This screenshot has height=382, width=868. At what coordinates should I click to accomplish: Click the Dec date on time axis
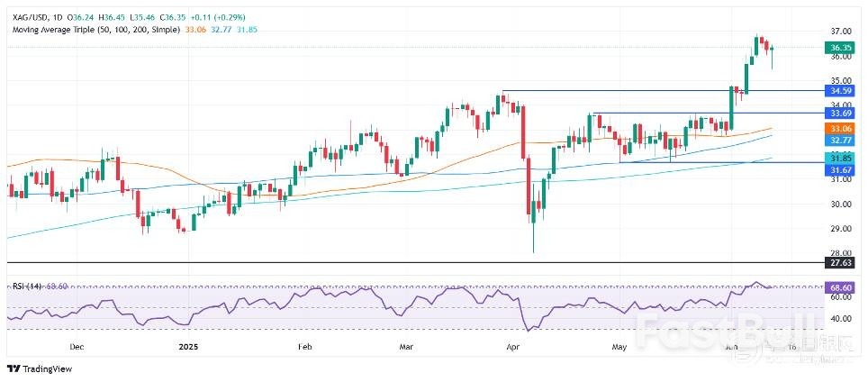tap(76, 346)
